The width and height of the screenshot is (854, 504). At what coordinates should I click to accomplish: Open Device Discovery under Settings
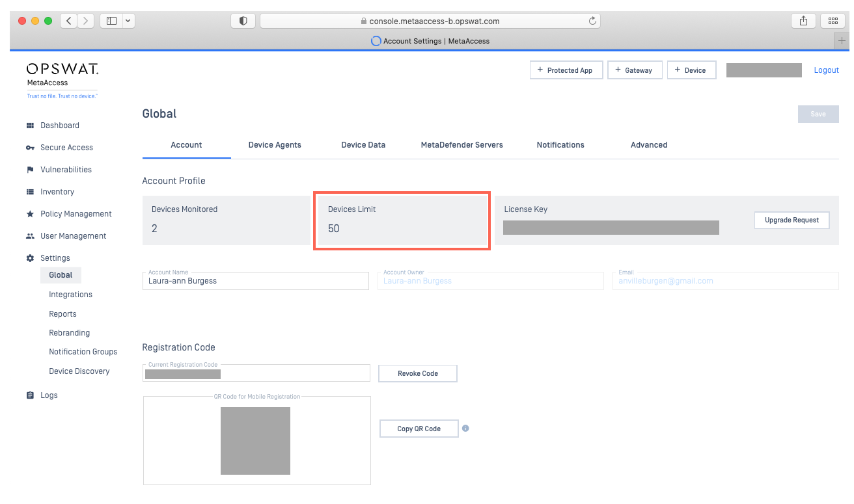click(79, 371)
